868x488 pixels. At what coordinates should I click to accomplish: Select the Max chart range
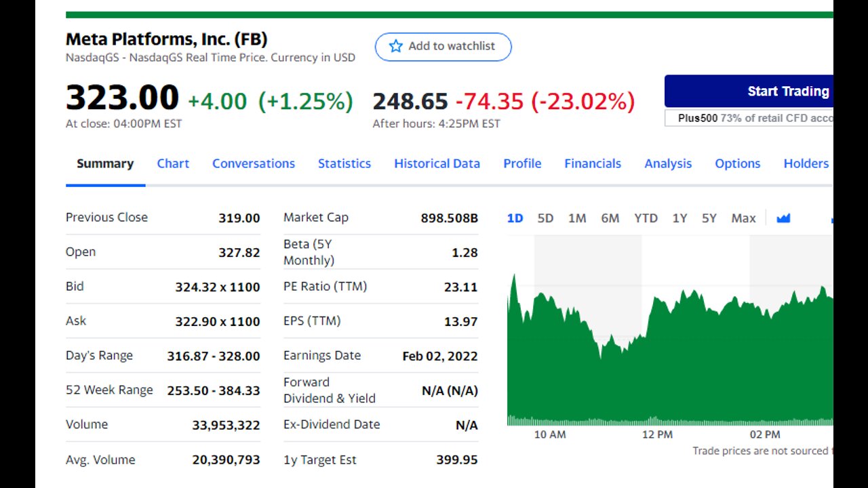(743, 218)
